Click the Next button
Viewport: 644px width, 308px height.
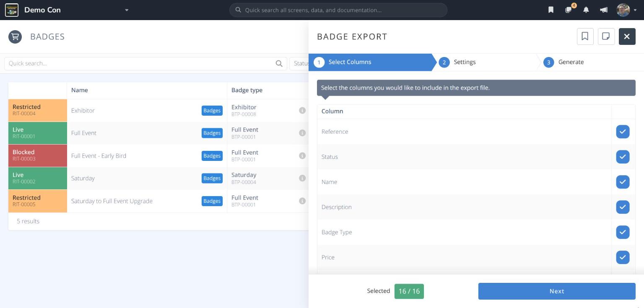[x=557, y=291]
